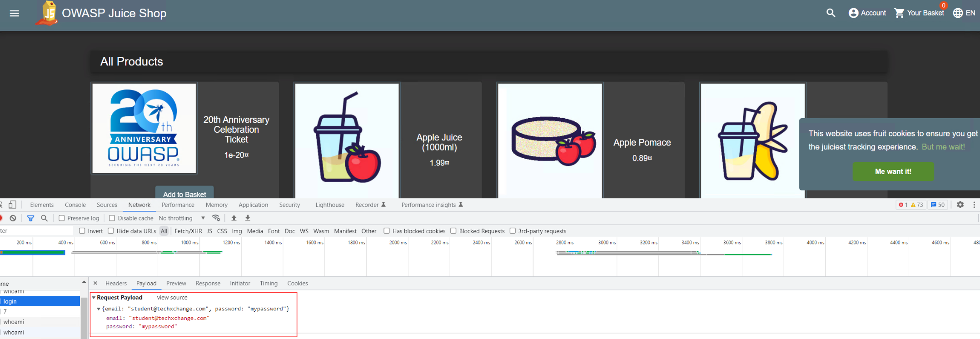Open the Preview tab of request
980x339 pixels.
click(x=176, y=283)
